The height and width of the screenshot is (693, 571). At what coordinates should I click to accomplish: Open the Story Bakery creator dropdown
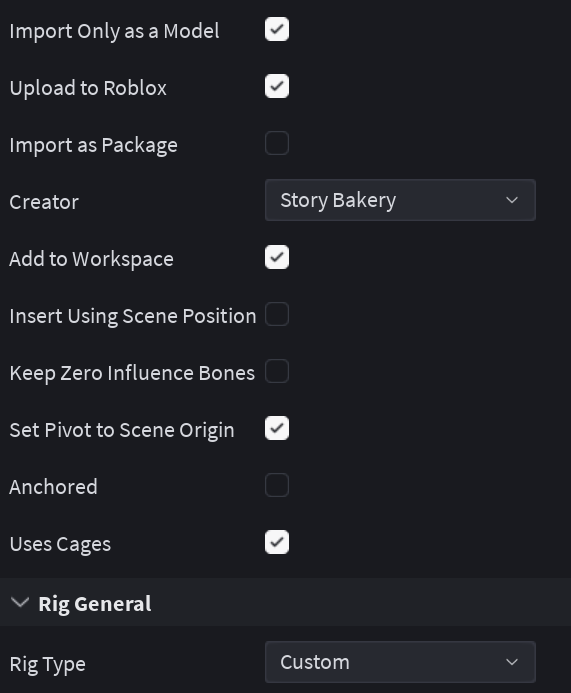(x=400, y=200)
